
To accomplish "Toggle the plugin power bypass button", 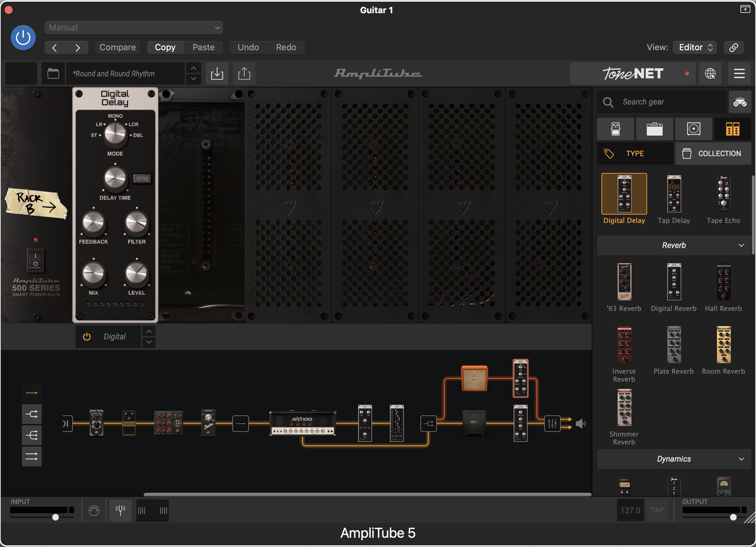I will pyautogui.click(x=23, y=38).
